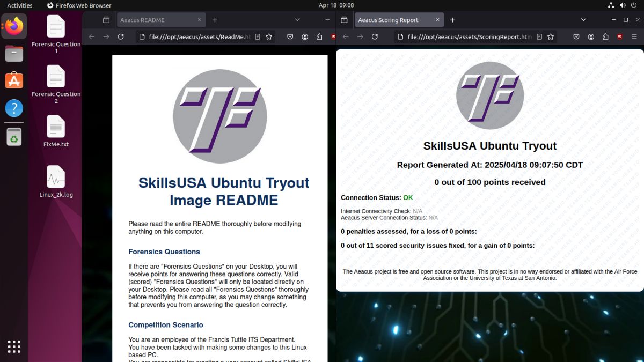Open Firefox View in the Scoring Report window
The image size is (644, 362).
pos(344,20)
